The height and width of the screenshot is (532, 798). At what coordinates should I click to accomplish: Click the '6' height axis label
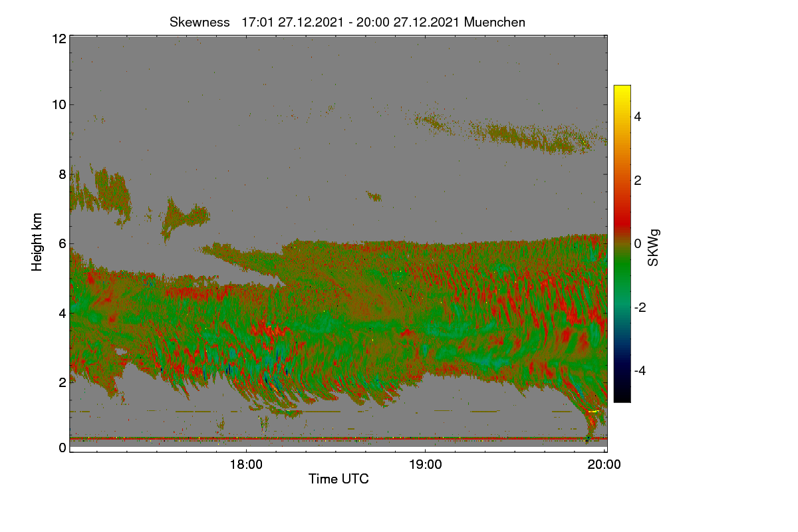tap(63, 243)
